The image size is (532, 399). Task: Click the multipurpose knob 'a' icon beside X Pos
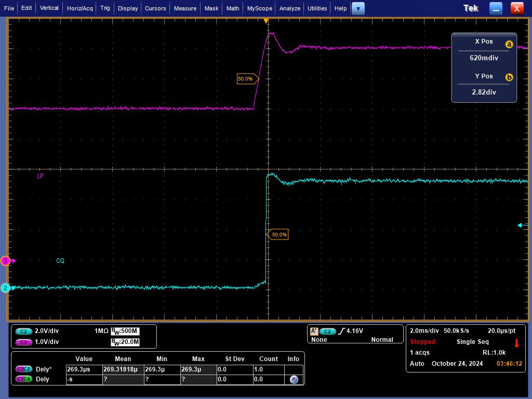pyautogui.click(x=509, y=44)
